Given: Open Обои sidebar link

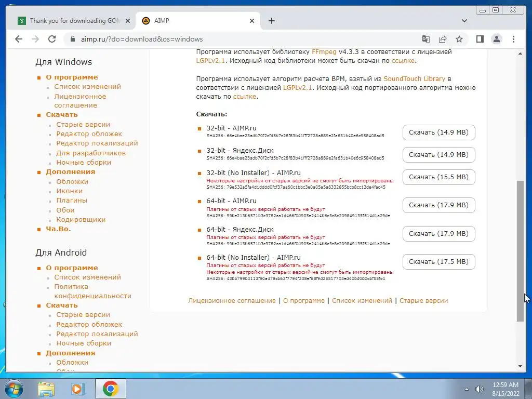Looking at the screenshot, I should point(65,210).
